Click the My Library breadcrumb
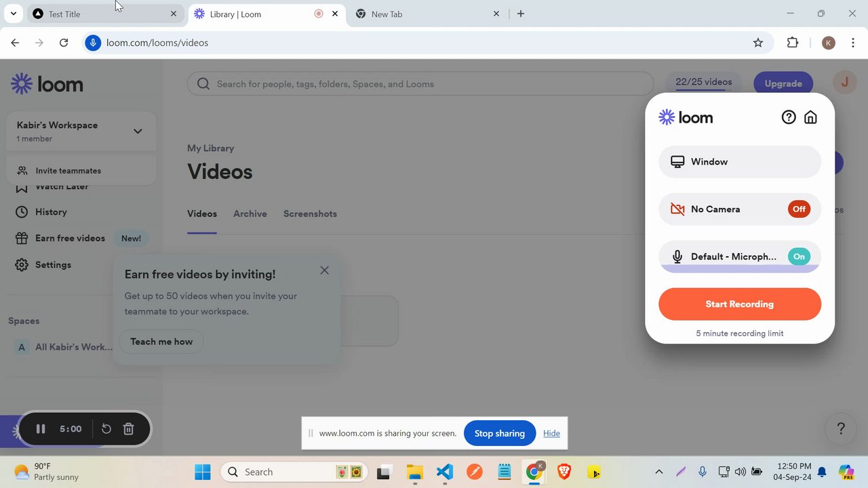This screenshot has width=868, height=488. coord(210,148)
